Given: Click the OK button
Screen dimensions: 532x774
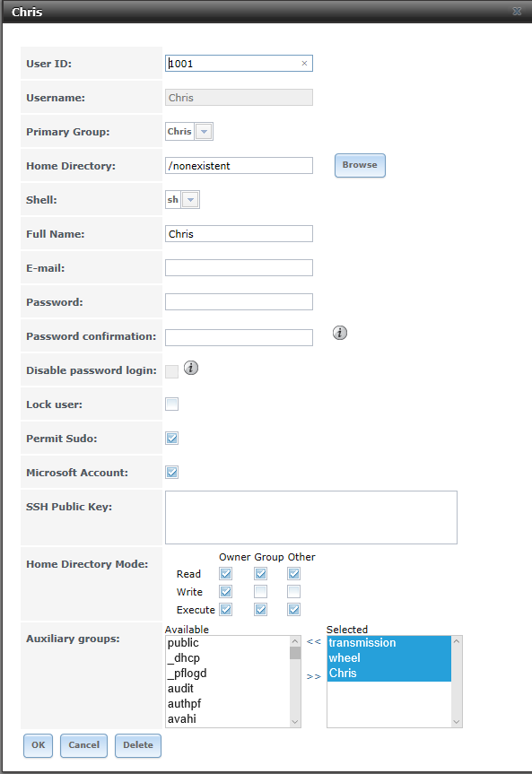Looking at the screenshot, I should point(38,745).
